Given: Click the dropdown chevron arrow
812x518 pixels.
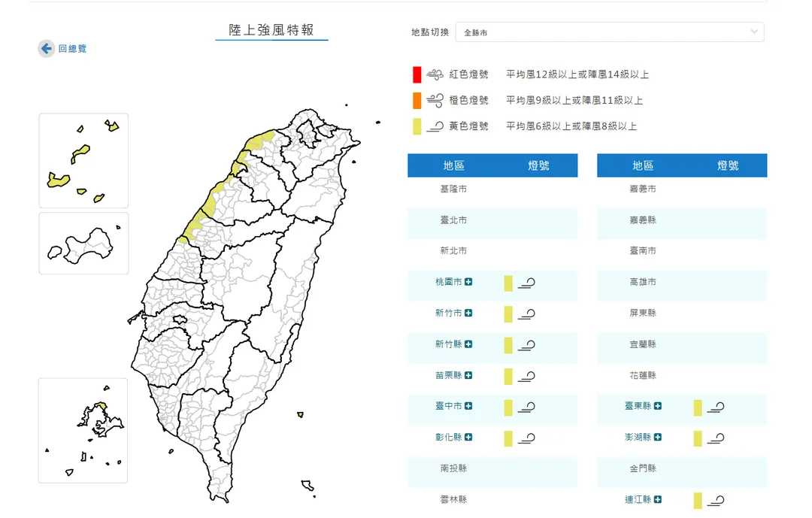Looking at the screenshot, I should 754,32.
